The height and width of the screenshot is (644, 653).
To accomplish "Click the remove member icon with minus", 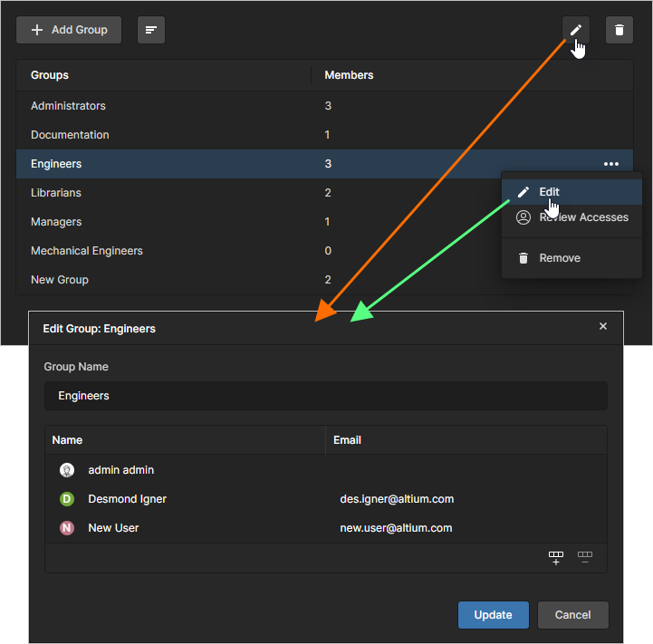I will (x=585, y=558).
